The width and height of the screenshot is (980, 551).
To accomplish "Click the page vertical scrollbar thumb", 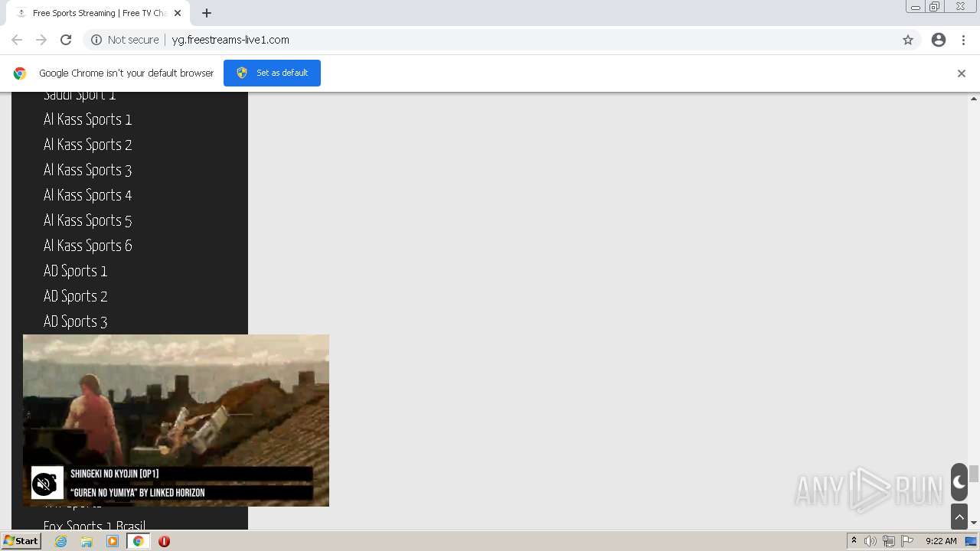I will (x=974, y=474).
